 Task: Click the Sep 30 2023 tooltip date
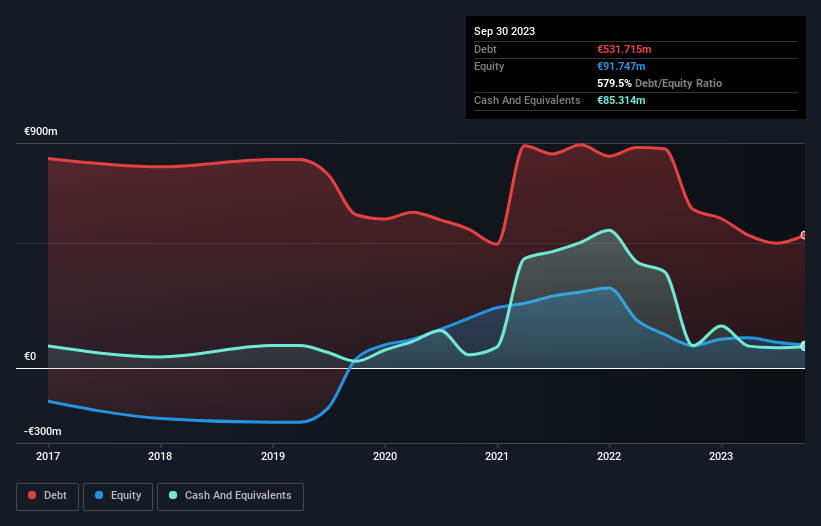pos(504,31)
